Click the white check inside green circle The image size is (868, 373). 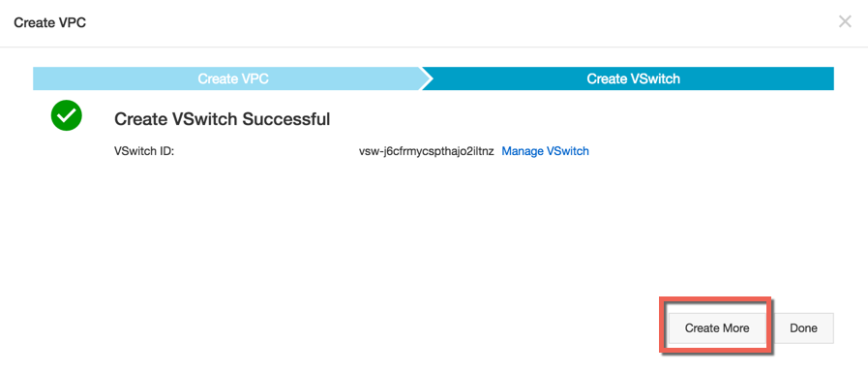(x=67, y=115)
